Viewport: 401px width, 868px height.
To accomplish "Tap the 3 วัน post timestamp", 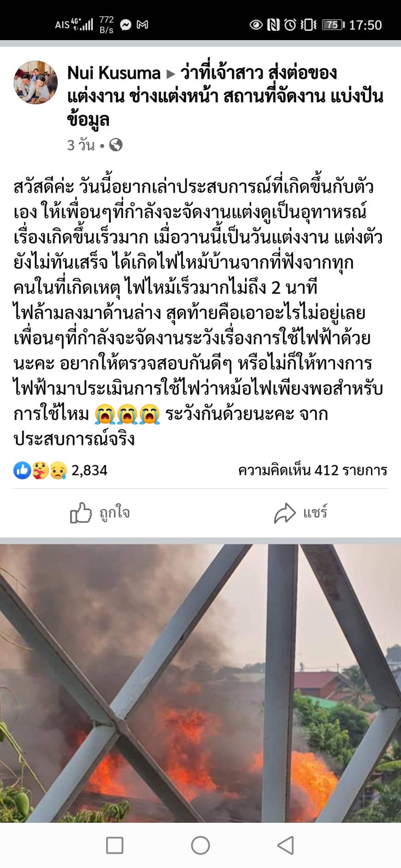I will click(x=81, y=145).
